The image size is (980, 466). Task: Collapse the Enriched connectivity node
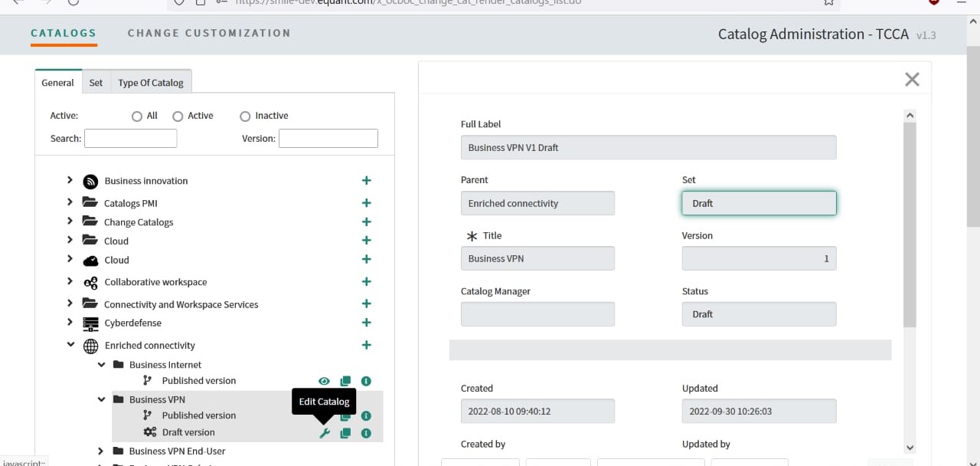click(70, 346)
